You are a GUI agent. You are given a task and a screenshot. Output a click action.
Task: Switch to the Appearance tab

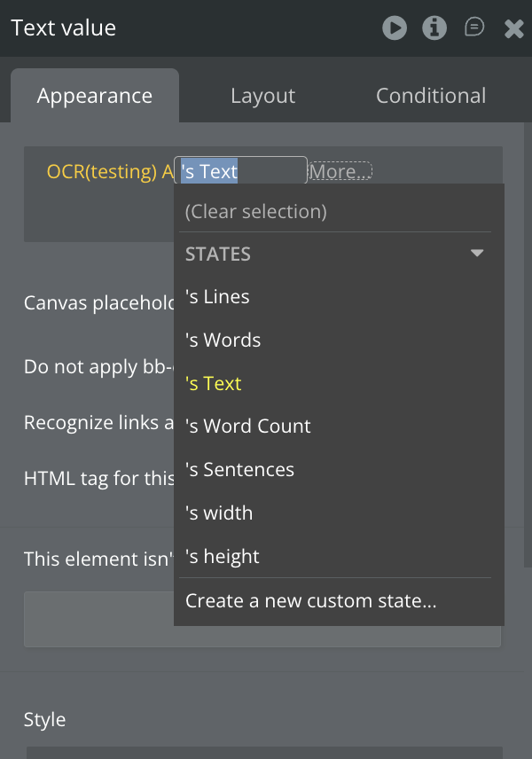(95, 96)
